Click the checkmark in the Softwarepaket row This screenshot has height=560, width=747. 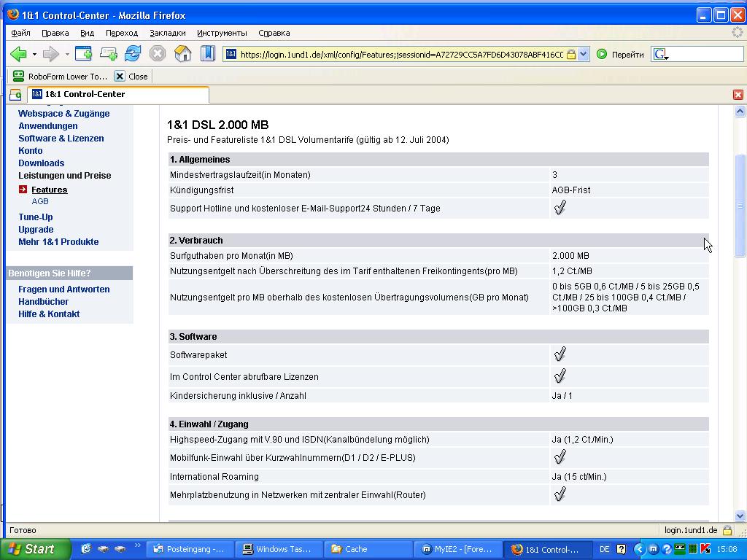pyautogui.click(x=560, y=354)
